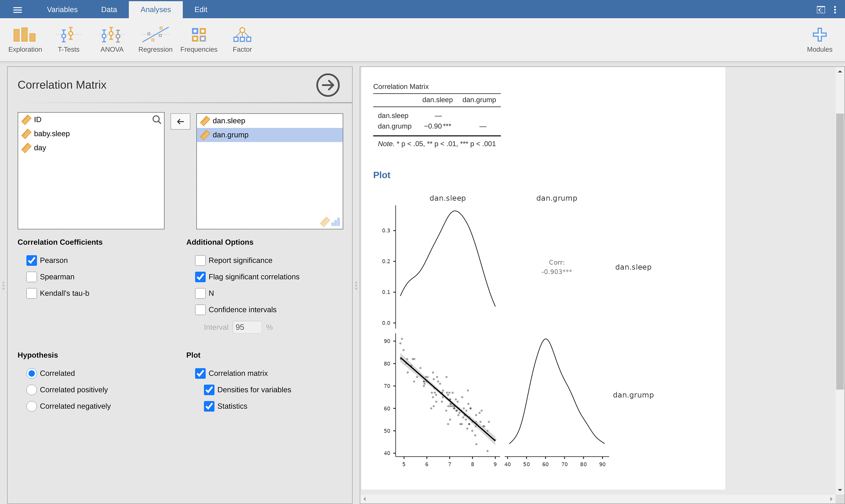Screen dimensions: 845x504
Task: Enable Report significance option
Action: 200,261
